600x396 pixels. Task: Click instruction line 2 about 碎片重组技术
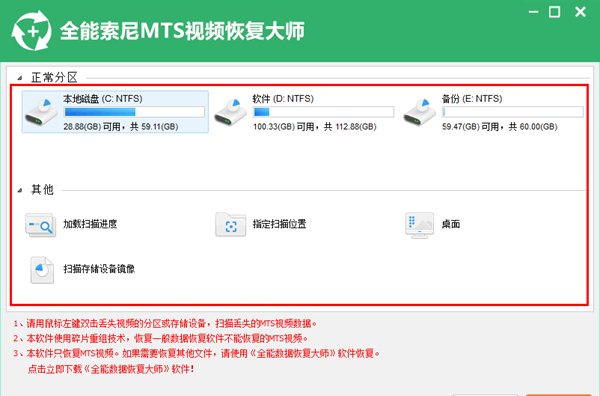[x=161, y=338]
